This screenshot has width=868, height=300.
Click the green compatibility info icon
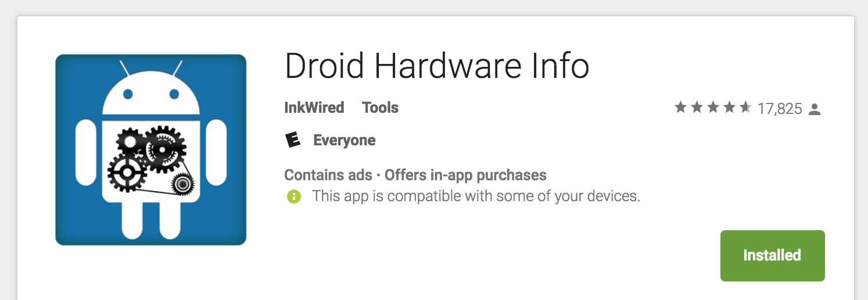click(294, 197)
